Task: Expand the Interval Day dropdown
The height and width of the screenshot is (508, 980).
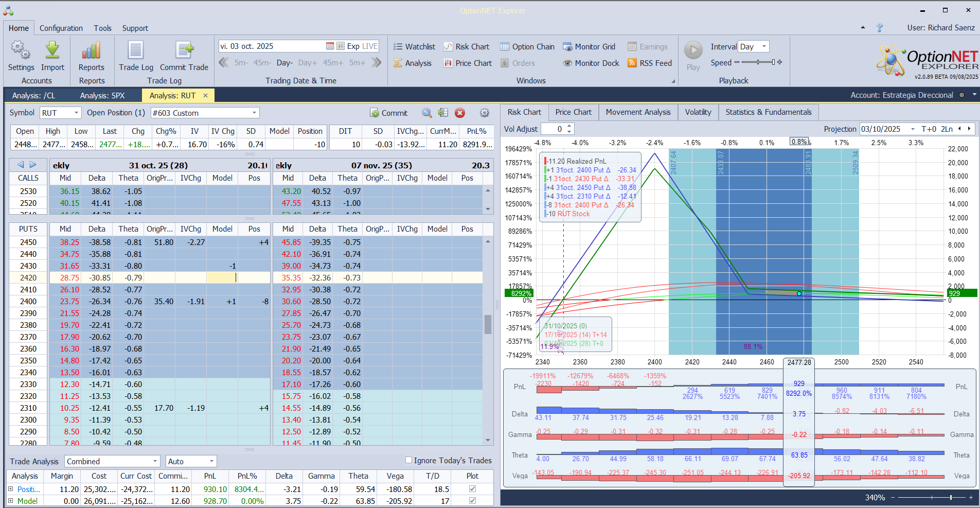Action: pos(764,47)
